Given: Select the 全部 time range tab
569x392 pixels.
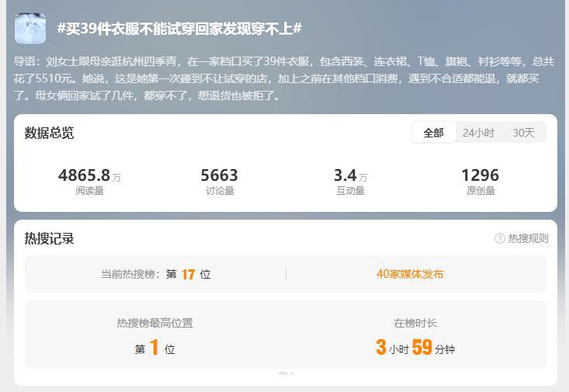Looking at the screenshot, I should pos(433,133).
